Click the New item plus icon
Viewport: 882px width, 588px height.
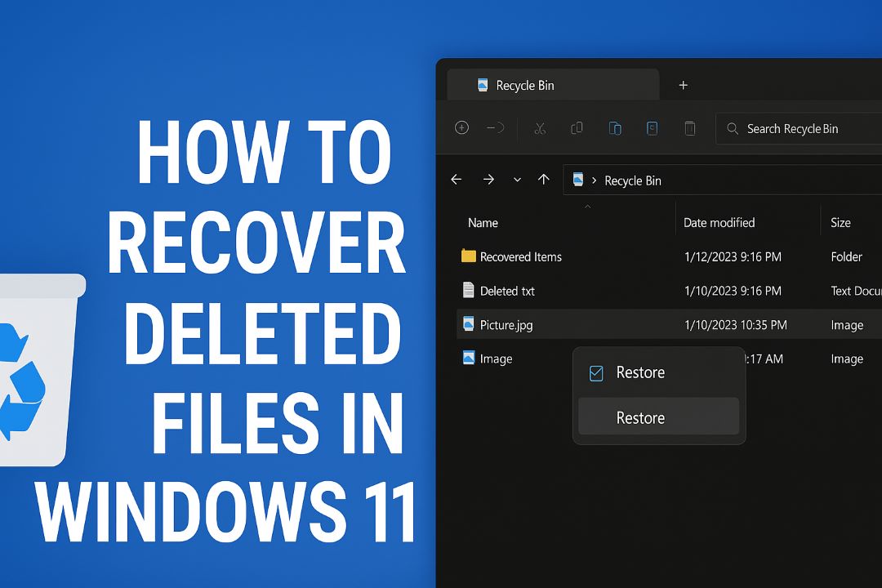(461, 128)
